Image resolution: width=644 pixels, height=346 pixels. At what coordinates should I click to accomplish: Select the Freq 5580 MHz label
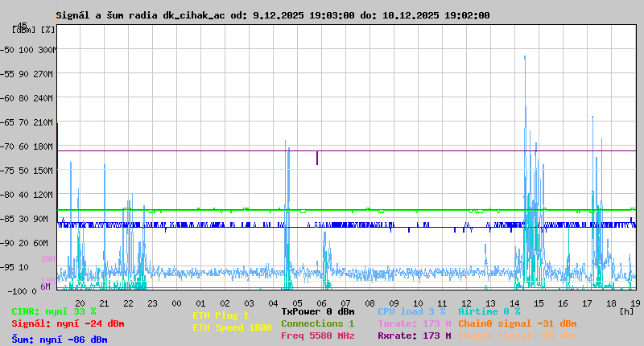click(x=317, y=336)
